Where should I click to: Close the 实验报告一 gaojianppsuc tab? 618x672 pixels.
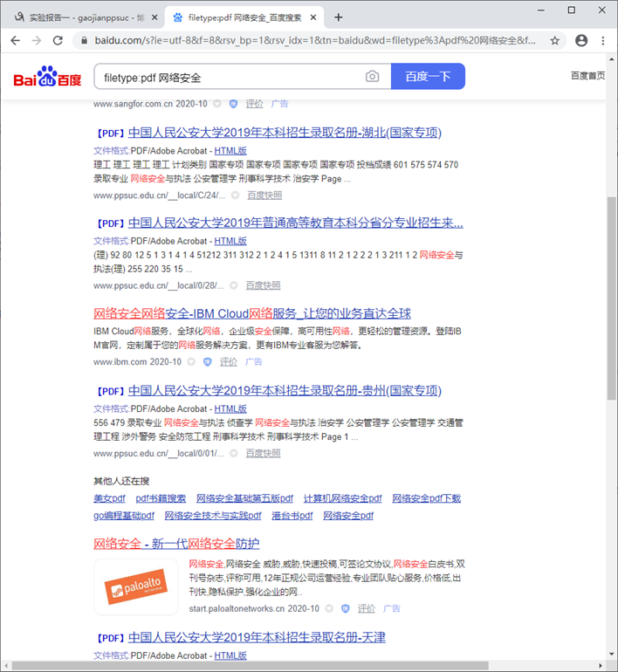coord(154,17)
